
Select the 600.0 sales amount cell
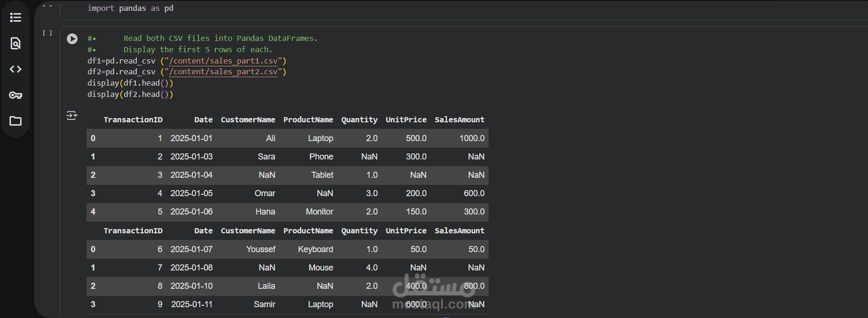[474, 193]
